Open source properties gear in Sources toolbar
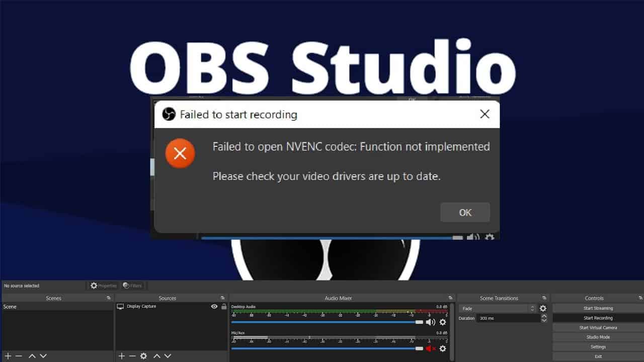The height and width of the screenshot is (362, 644). click(x=143, y=356)
